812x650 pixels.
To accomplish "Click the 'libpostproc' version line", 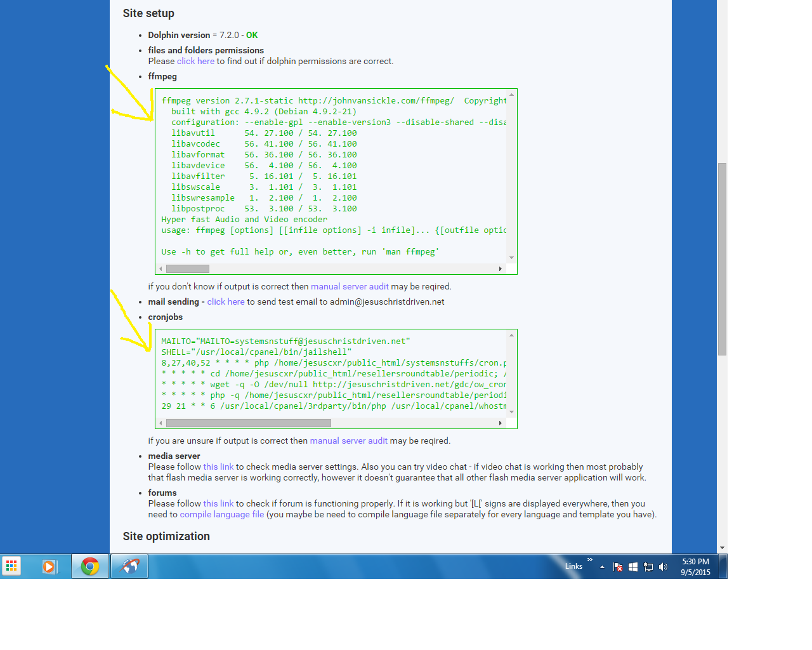I will point(264,208).
